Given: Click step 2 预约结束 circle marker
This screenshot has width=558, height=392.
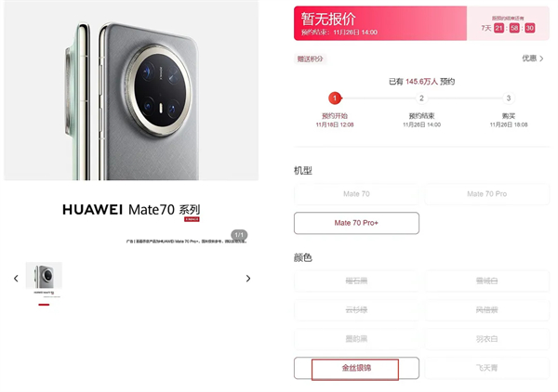Looking at the screenshot, I should 421,98.
